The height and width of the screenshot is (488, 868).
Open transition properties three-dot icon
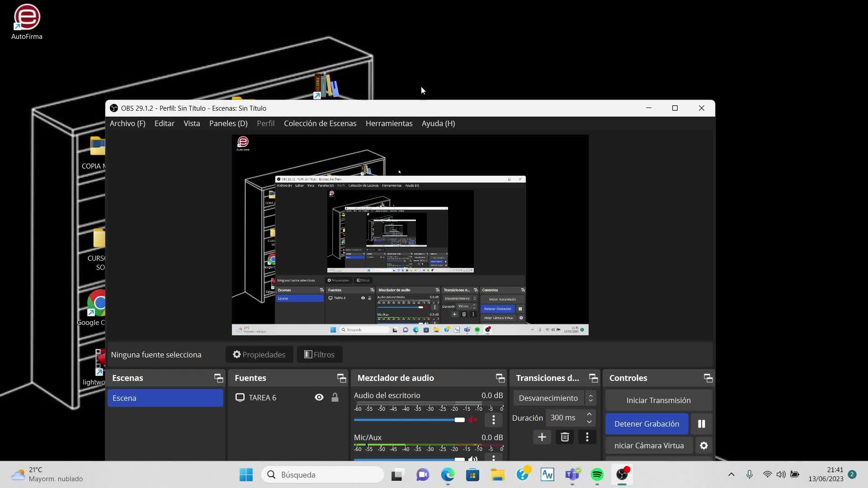pyautogui.click(x=587, y=437)
